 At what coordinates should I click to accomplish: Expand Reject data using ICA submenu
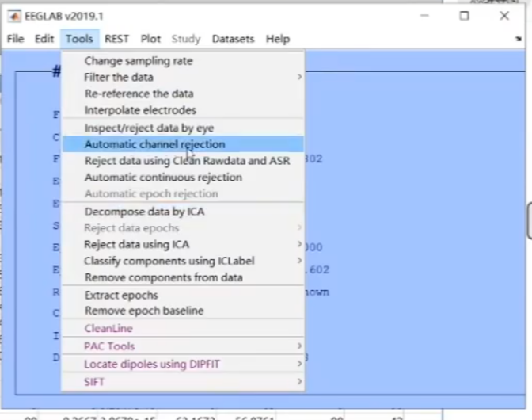pos(137,245)
